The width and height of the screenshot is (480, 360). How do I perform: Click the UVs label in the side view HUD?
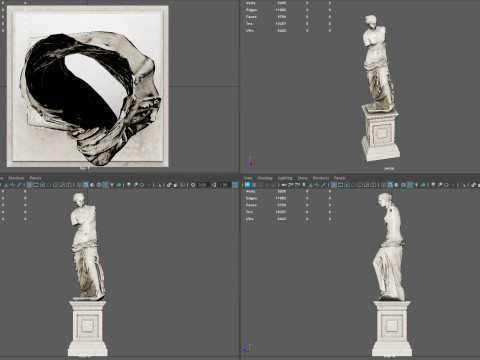[x=250, y=219]
